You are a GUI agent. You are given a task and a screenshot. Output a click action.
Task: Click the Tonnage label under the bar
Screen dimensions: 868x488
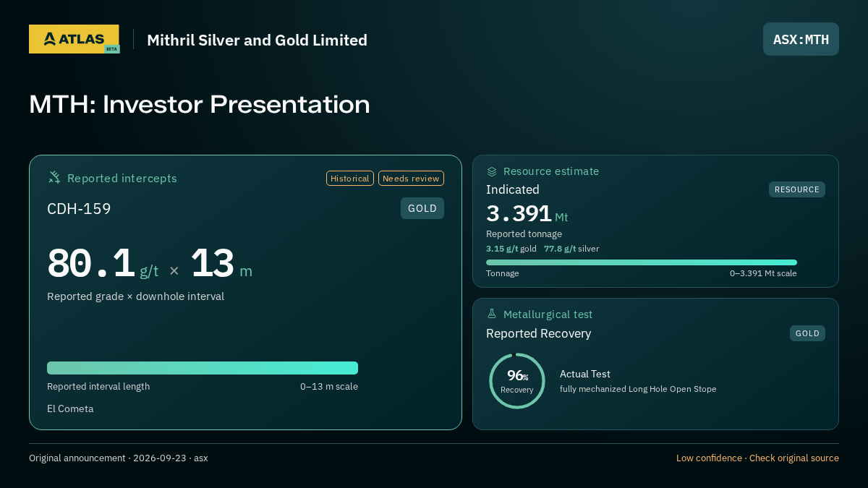503,273
